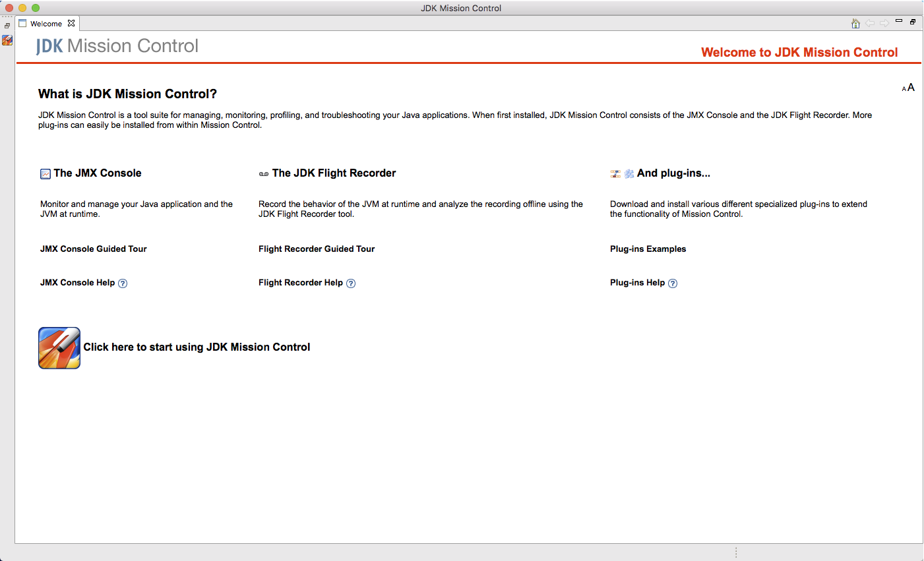This screenshot has height=561, width=924.
Task: Click the Home icon in Welcome toolbar
Action: coord(855,23)
